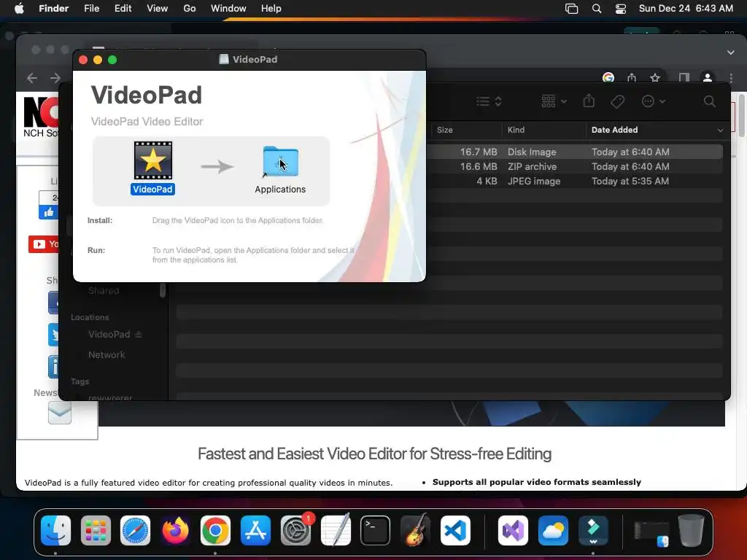
Task: Open the weather cloud app in Dock
Action: (x=553, y=531)
